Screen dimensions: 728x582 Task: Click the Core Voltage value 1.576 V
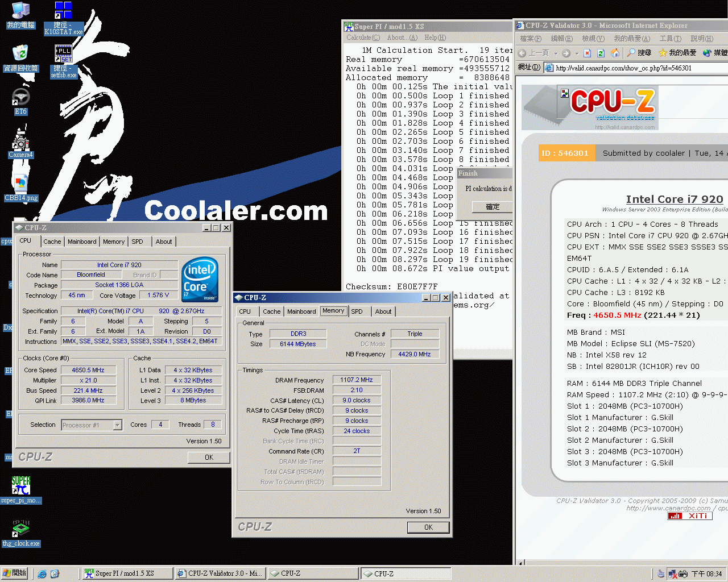click(x=158, y=295)
